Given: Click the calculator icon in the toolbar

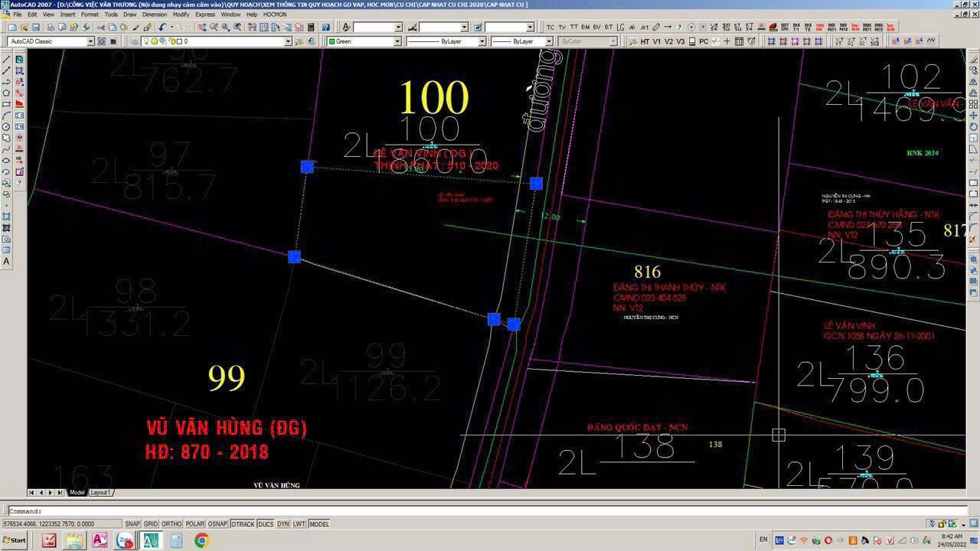Looking at the screenshot, I should tap(310, 28).
